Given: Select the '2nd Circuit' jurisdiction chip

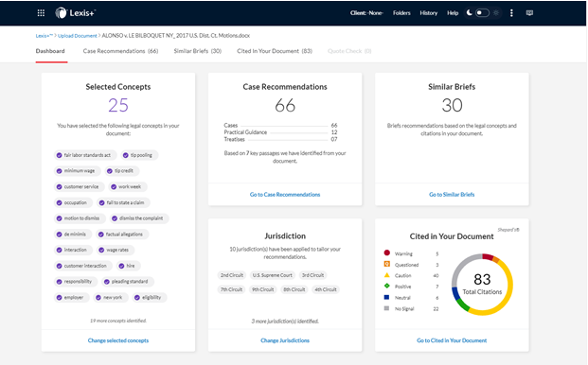Looking at the screenshot, I should [x=232, y=275].
